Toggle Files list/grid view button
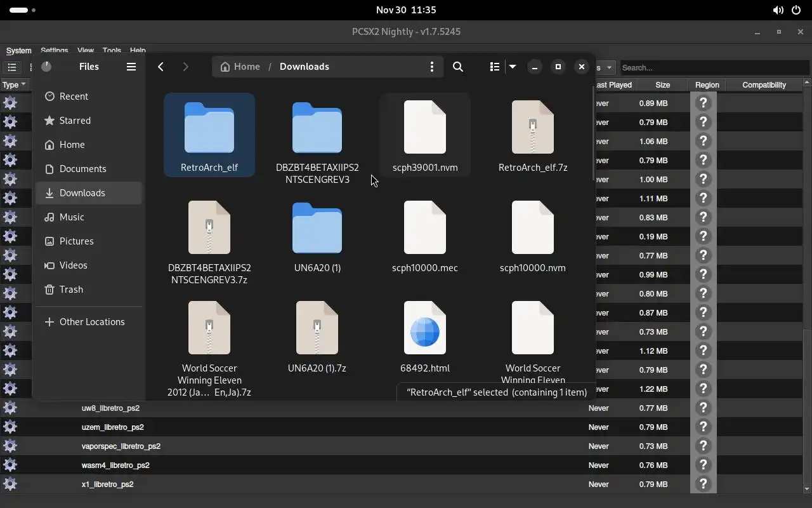The image size is (812, 508). pos(495,67)
